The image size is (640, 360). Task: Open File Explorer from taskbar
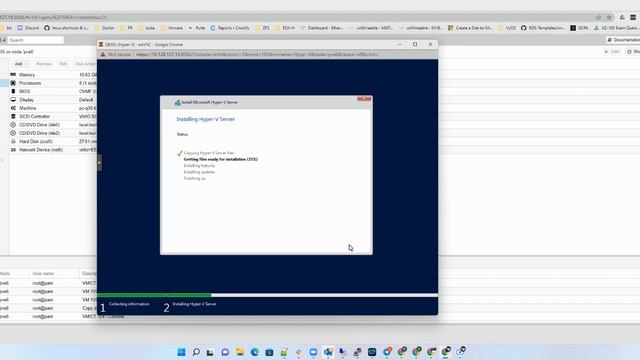pyautogui.click(x=240, y=352)
